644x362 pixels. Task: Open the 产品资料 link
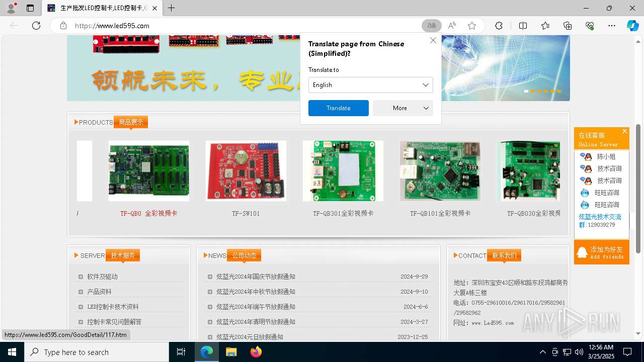pos(99,292)
